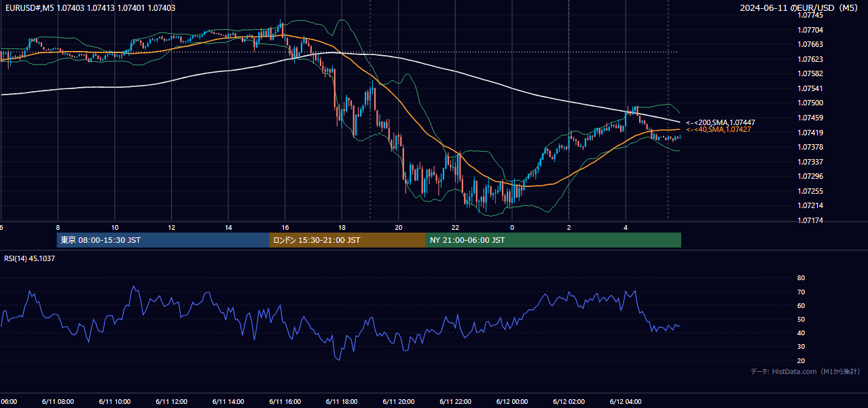
Task: Click the 40 SMA label 1.07427
Action: (x=718, y=129)
